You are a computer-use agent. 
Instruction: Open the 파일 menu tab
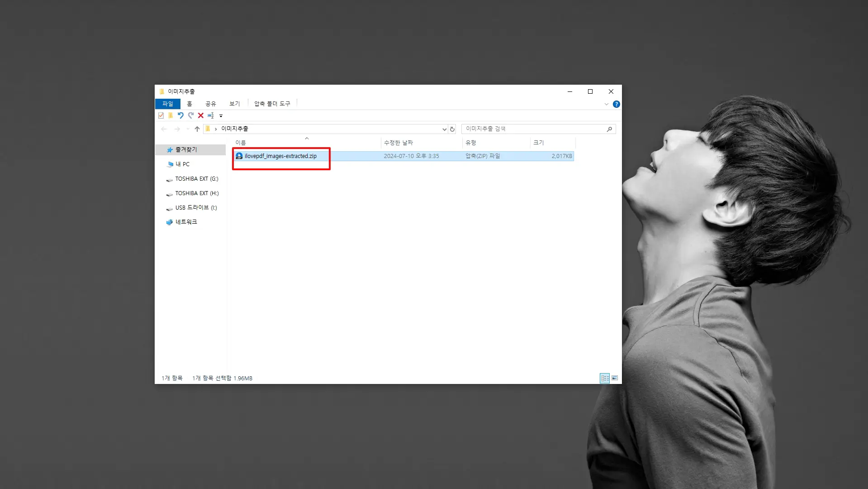pos(168,104)
